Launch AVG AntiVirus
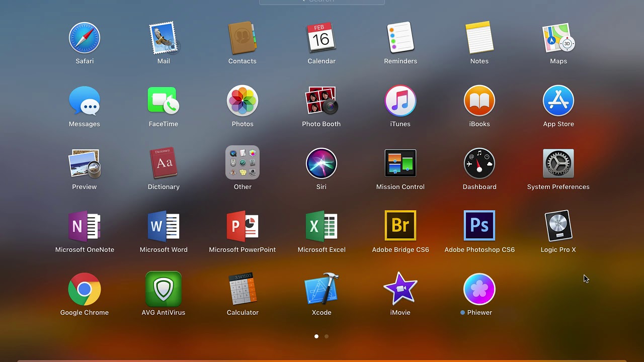Screen dimensions: 644x362 tap(164, 289)
